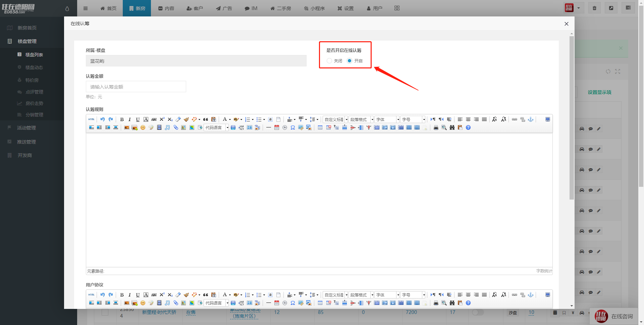Center-align text in the 认筹规则 editor

[x=468, y=119]
